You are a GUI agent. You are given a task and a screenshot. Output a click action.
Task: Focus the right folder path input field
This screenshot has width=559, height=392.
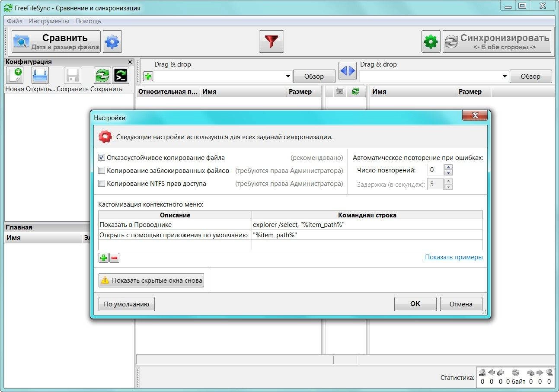430,76
